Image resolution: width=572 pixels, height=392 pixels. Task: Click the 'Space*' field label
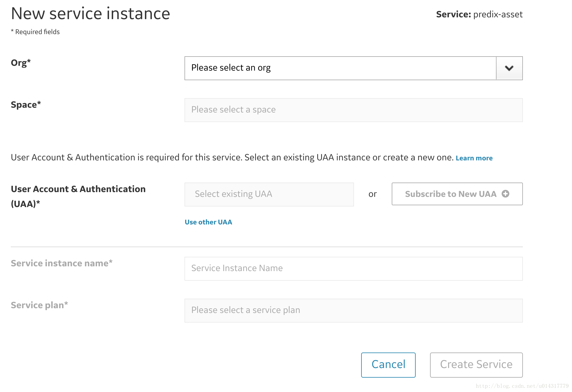(x=26, y=105)
